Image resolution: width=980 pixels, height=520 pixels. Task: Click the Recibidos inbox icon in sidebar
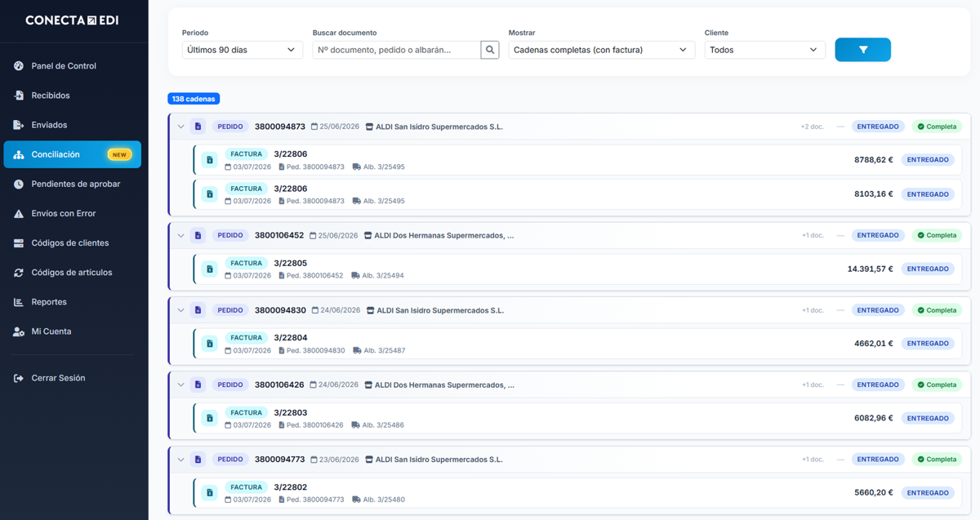pyautogui.click(x=19, y=96)
